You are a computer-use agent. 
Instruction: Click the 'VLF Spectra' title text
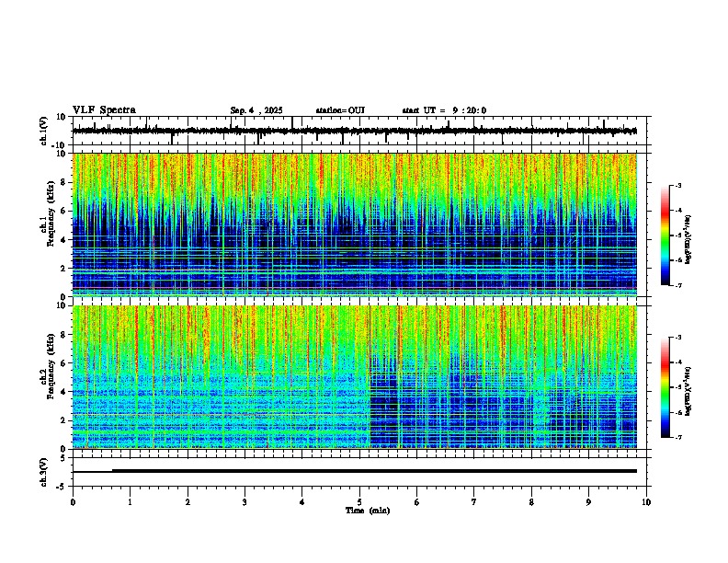[x=104, y=110]
